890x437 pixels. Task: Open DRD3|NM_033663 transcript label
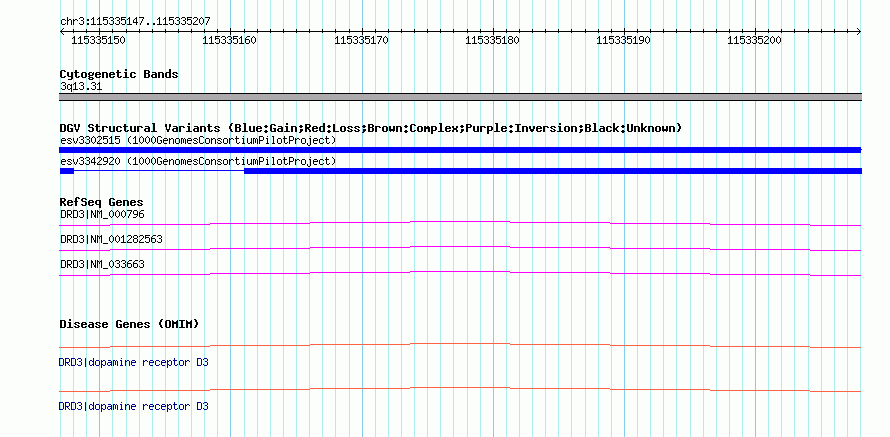coord(102,264)
